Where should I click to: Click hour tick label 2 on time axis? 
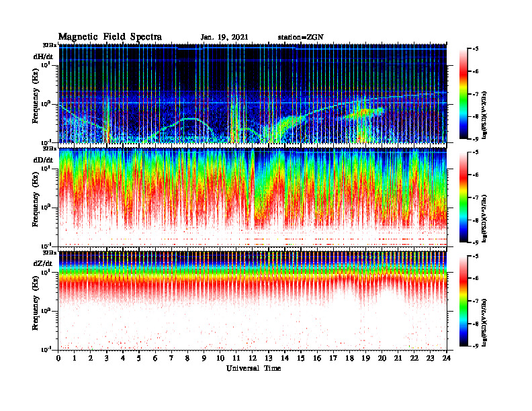pos(91,359)
